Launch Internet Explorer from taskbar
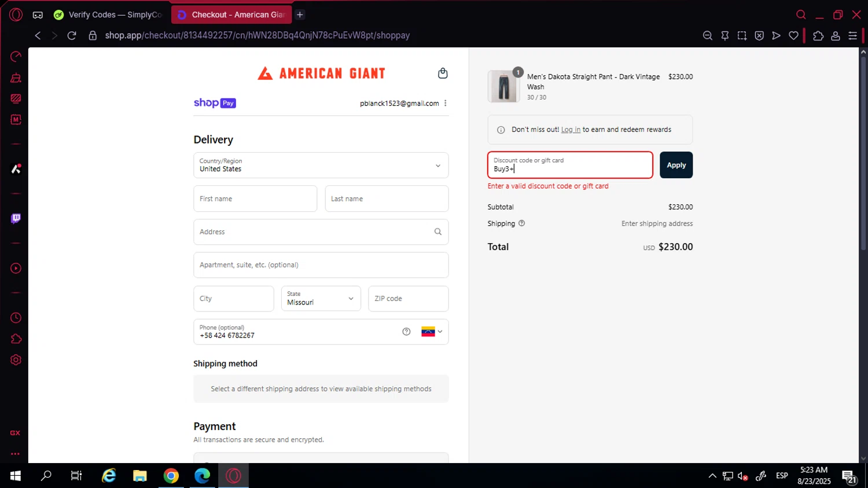 [x=109, y=476]
